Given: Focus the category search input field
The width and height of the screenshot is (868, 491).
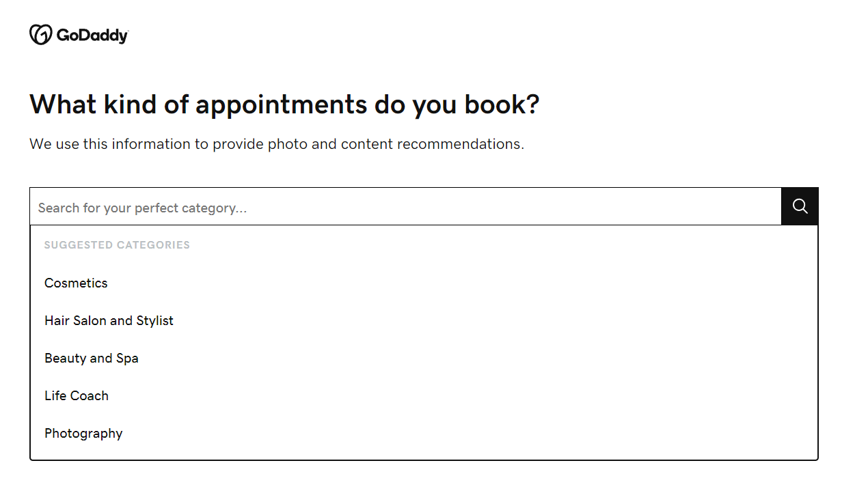Looking at the screenshot, I should coord(405,207).
